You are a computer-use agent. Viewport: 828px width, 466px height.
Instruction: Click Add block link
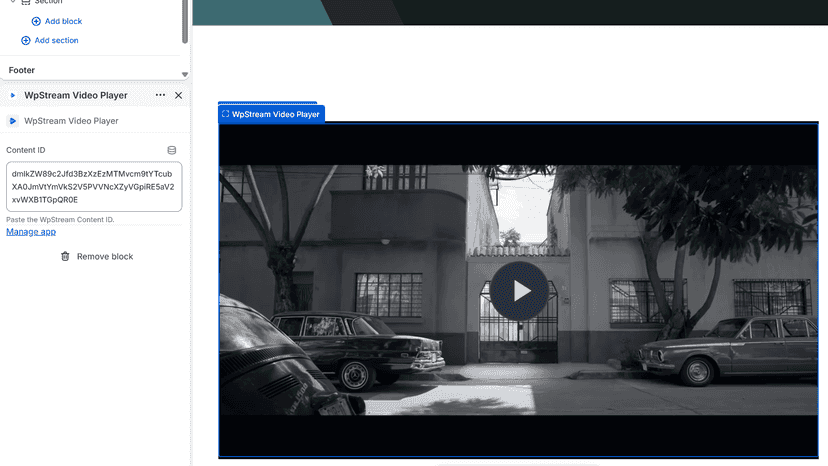pyautogui.click(x=63, y=21)
